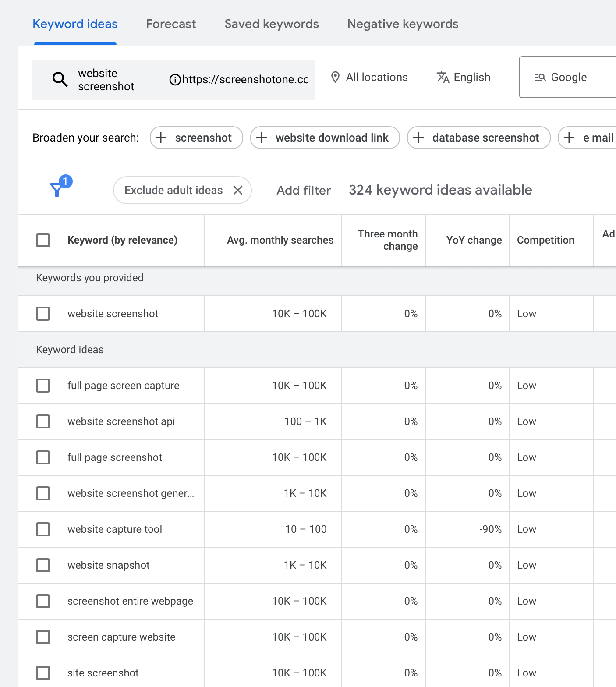Click the search networks icon beside Google
Screen dimensions: 616x687
pos(540,78)
